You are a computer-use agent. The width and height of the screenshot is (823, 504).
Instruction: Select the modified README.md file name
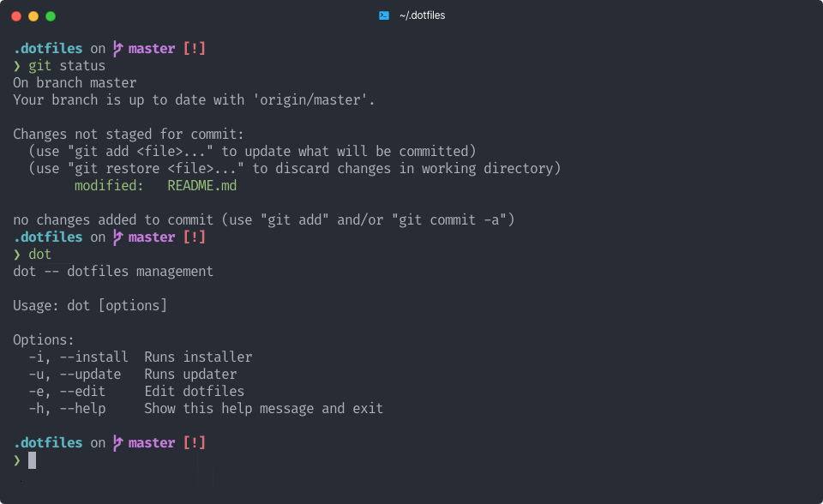click(201, 185)
